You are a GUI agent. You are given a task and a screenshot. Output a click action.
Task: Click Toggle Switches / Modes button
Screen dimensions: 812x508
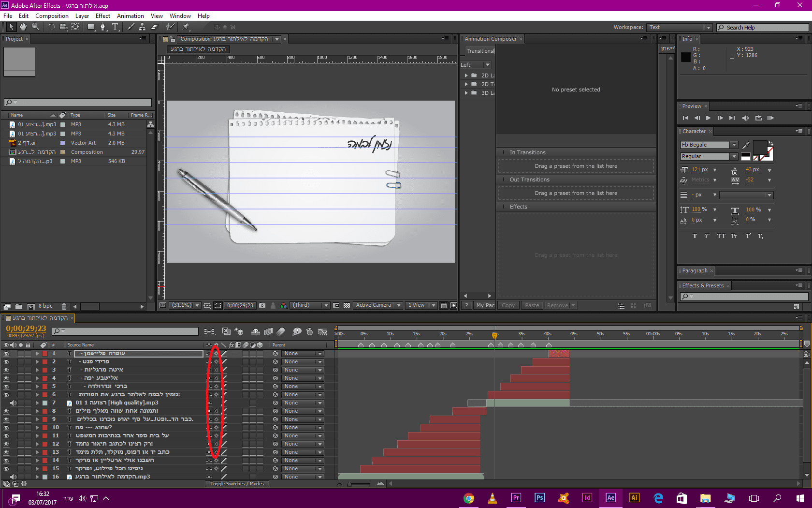coord(237,484)
